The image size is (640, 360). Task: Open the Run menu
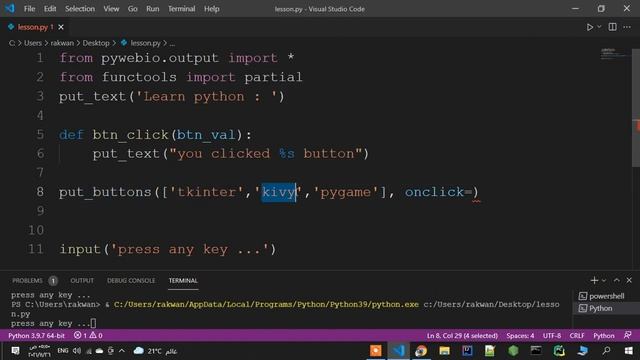[153, 9]
